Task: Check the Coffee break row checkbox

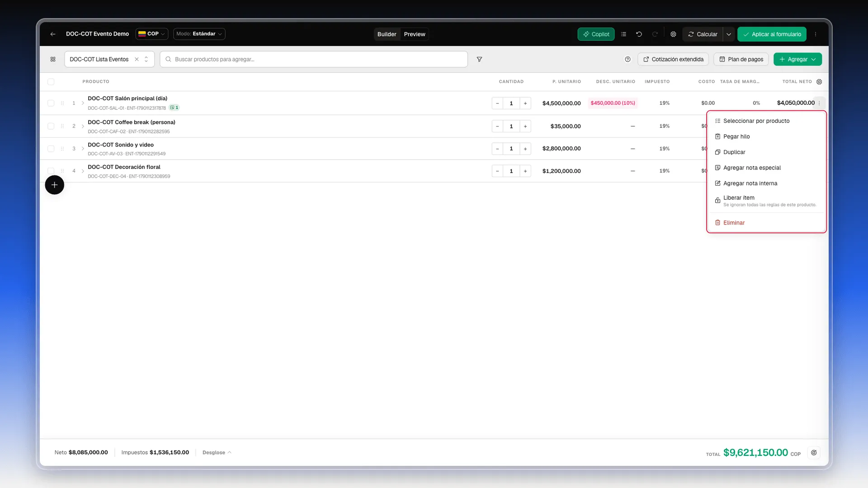Action: 51,126
